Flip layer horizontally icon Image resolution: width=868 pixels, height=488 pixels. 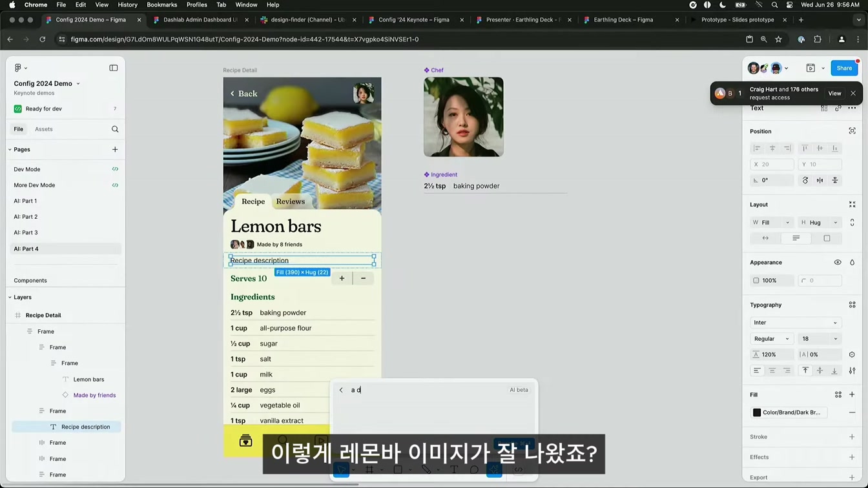(820, 180)
